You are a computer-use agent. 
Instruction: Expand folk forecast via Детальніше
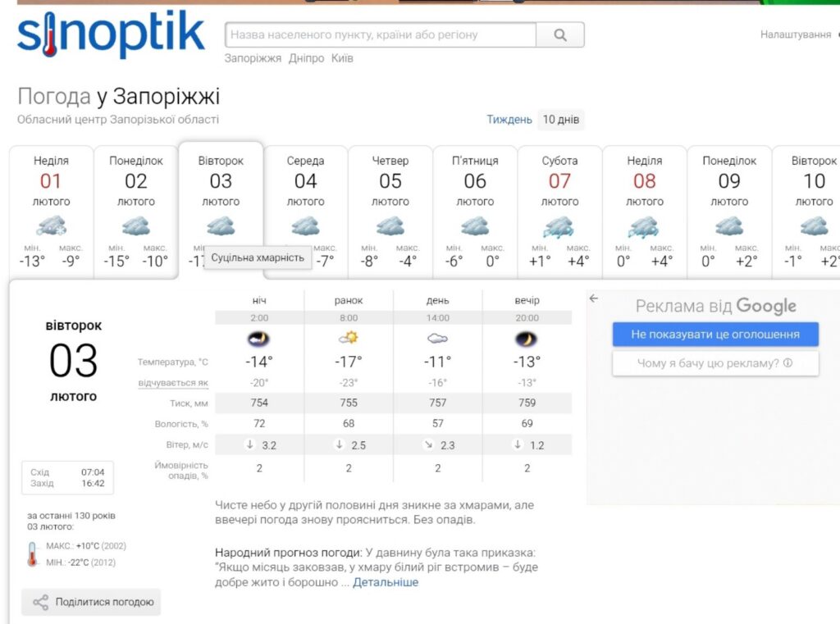[386, 582]
